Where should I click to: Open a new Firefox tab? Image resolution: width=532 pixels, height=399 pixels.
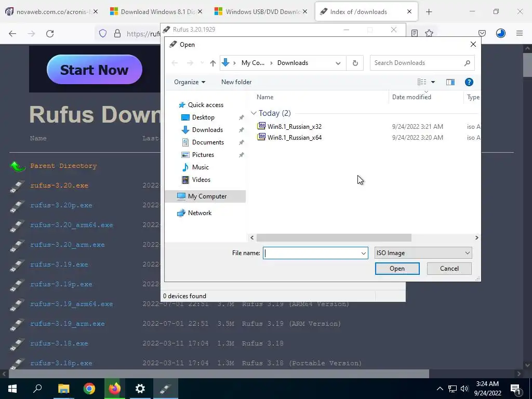(429, 12)
